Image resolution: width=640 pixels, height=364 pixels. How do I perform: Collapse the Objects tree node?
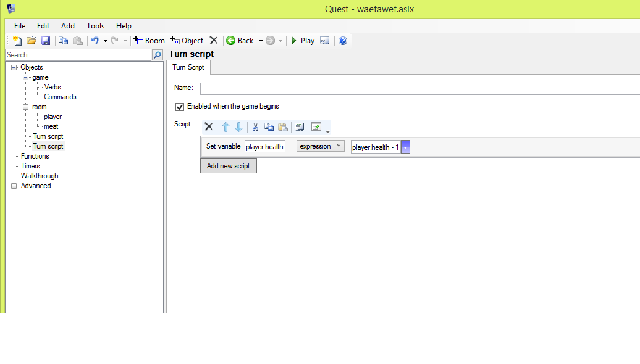(x=14, y=67)
